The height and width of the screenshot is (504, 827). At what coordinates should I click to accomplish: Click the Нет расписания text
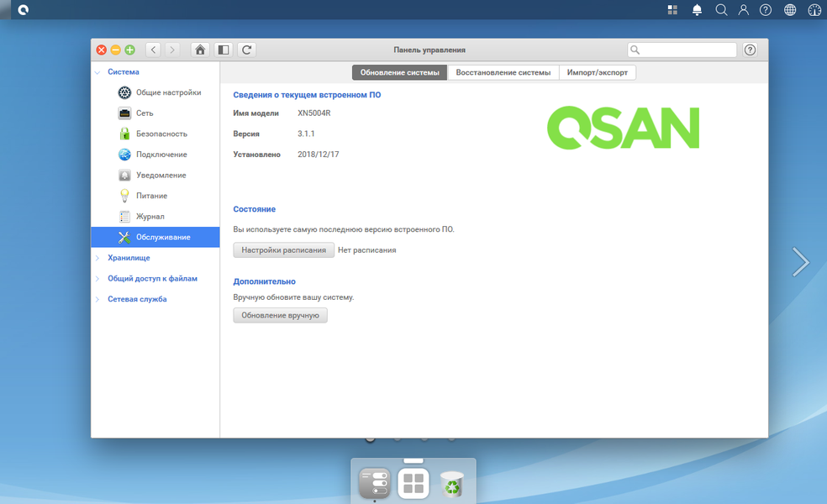coord(367,249)
